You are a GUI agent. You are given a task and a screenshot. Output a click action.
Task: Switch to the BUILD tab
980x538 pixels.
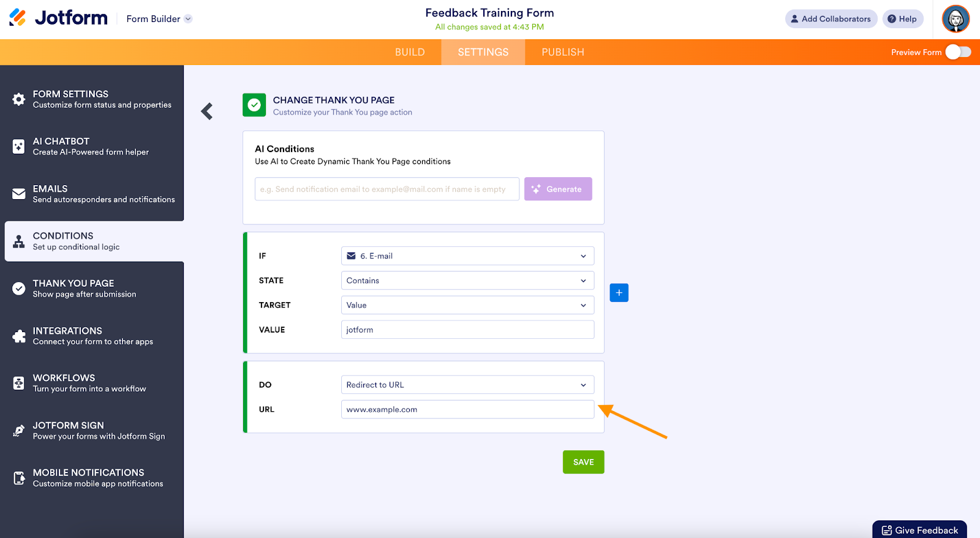coord(410,52)
